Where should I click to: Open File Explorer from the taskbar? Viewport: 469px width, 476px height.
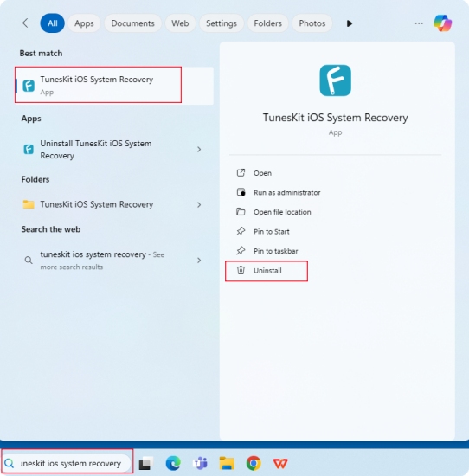point(227,463)
